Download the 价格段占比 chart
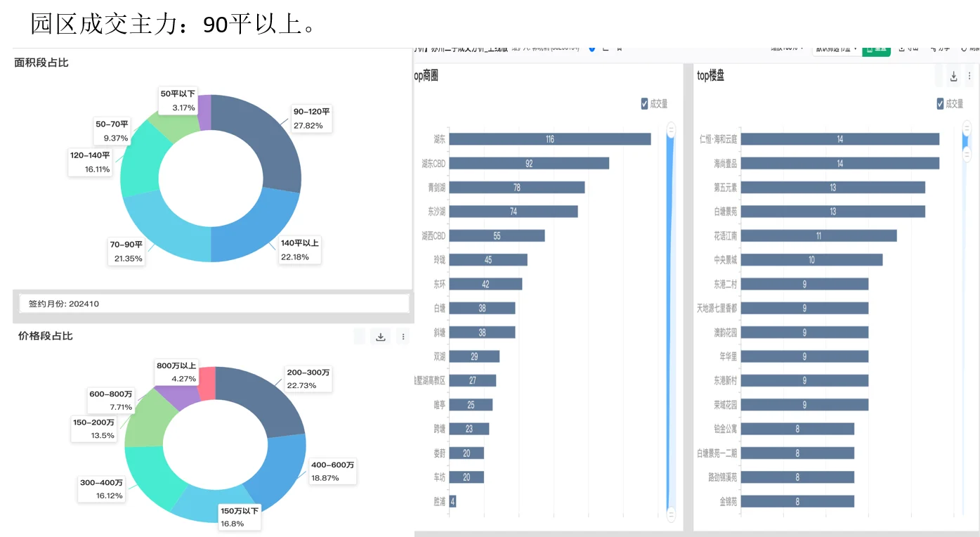 [381, 337]
